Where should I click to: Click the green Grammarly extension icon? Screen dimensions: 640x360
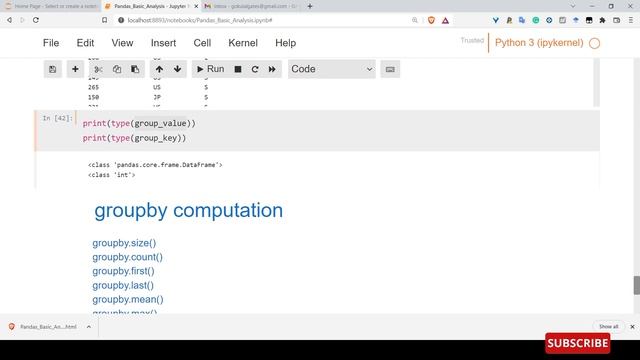pyautogui.click(x=536, y=20)
